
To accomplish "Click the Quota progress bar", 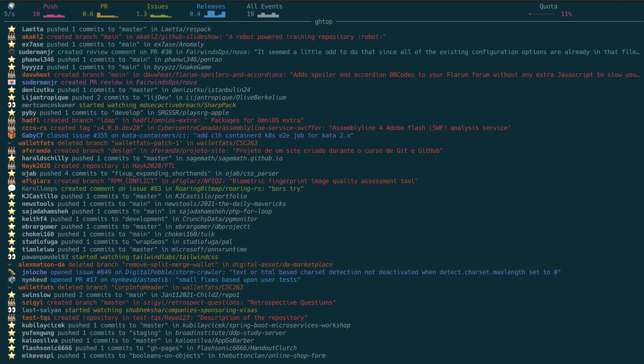I will coord(541,14).
